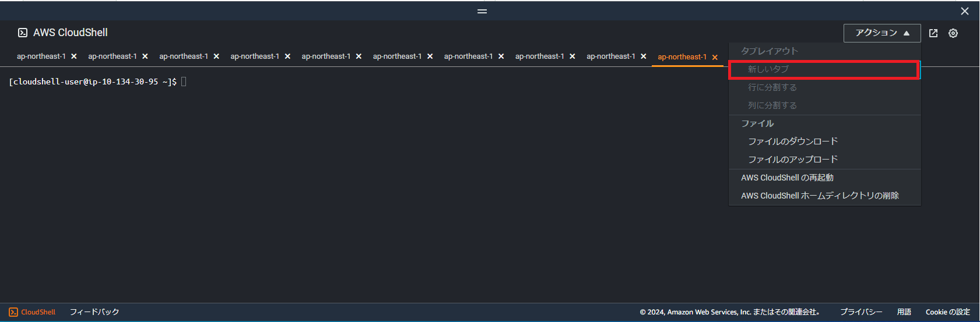Open Cookie の設定
The height and width of the screenshot is (322, 980).
tap(948, 312)
